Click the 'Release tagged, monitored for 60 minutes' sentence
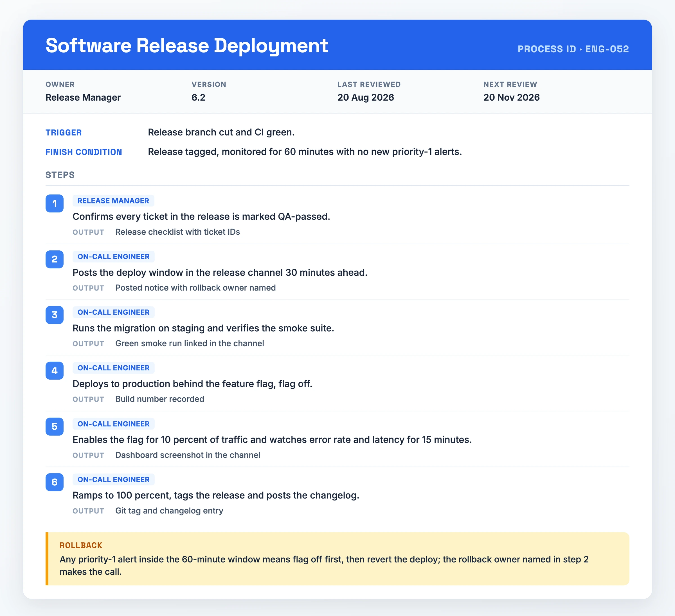This screenshot has width=675, height=616. pos(305,152)
